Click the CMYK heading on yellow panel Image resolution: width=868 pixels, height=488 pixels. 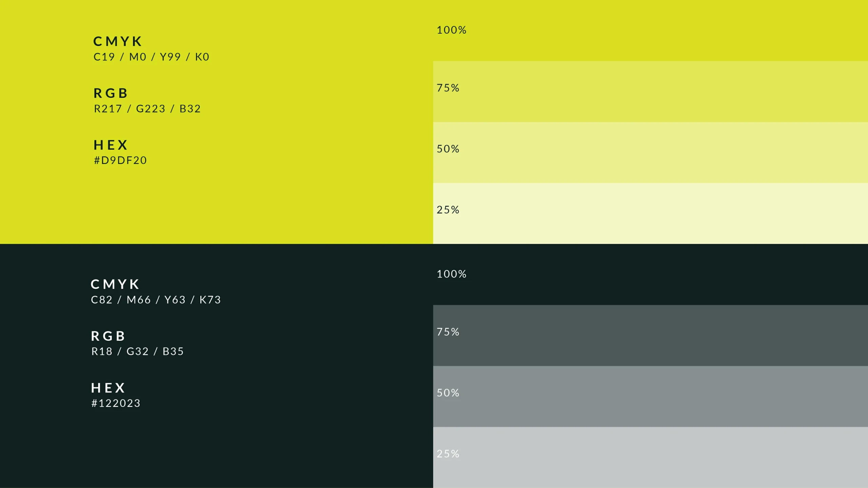pyautogui.click(x=118, y=42)
